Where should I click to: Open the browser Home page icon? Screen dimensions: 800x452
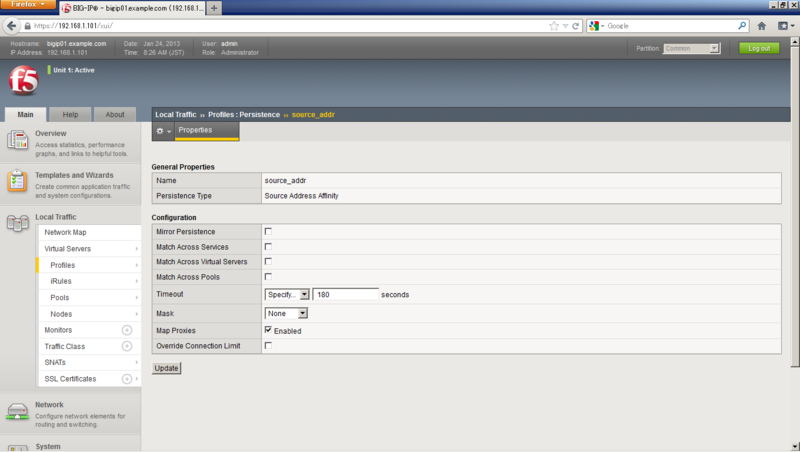[x=762, y=26]
